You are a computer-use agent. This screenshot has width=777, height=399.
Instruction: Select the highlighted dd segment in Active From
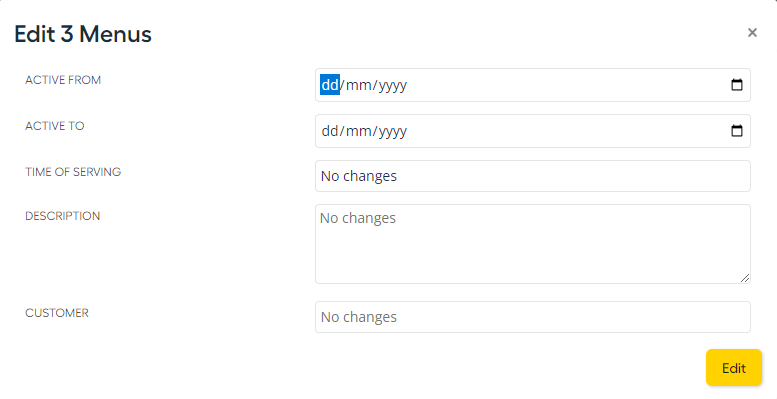point(330,85)
